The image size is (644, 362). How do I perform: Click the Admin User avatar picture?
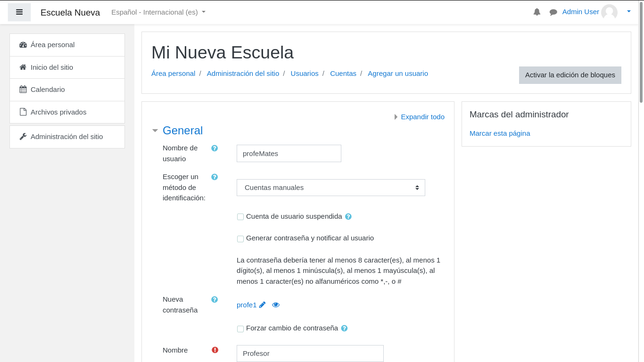point(609,12)
